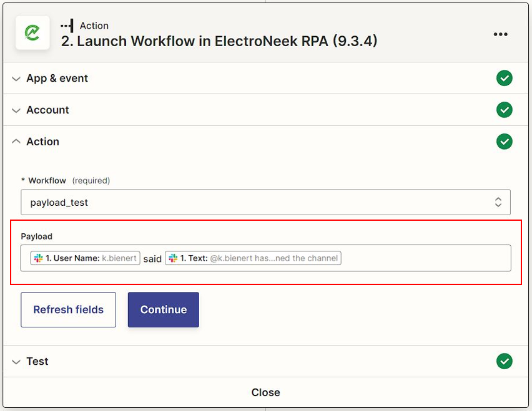Click the Refresh fields button
The image size is (532, 411).
tap(68, 310)
